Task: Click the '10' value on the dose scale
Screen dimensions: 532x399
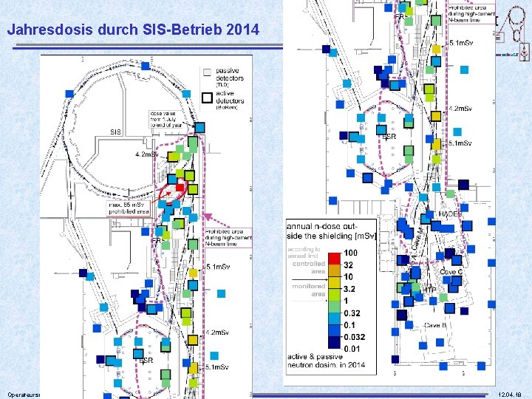Action: coord(348,277)
